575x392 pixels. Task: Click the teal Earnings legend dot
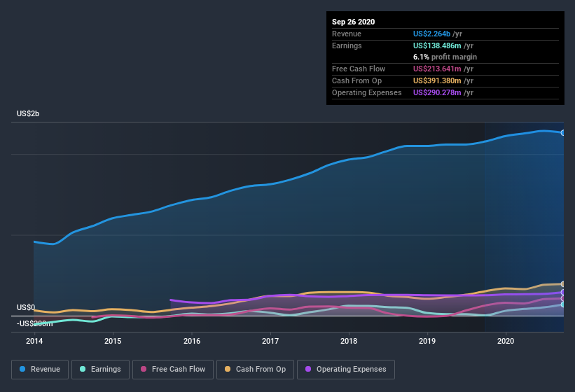click(83, 369)
